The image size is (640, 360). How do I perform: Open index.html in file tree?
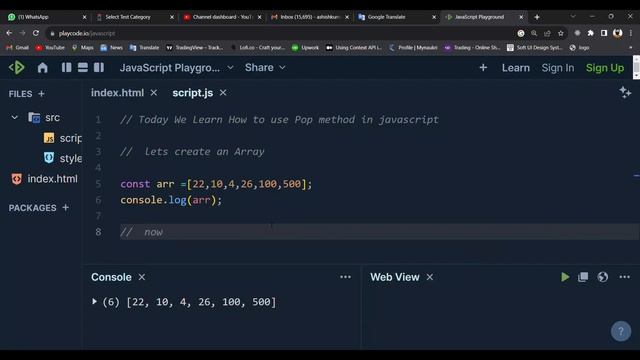(44, 179)
